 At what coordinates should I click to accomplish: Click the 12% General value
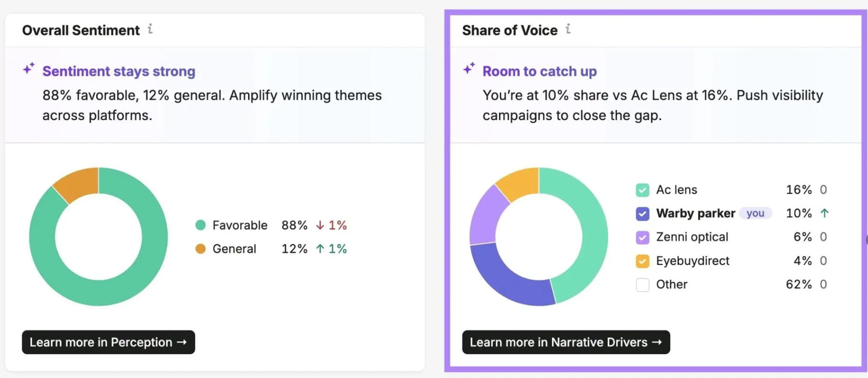point(294,249)
